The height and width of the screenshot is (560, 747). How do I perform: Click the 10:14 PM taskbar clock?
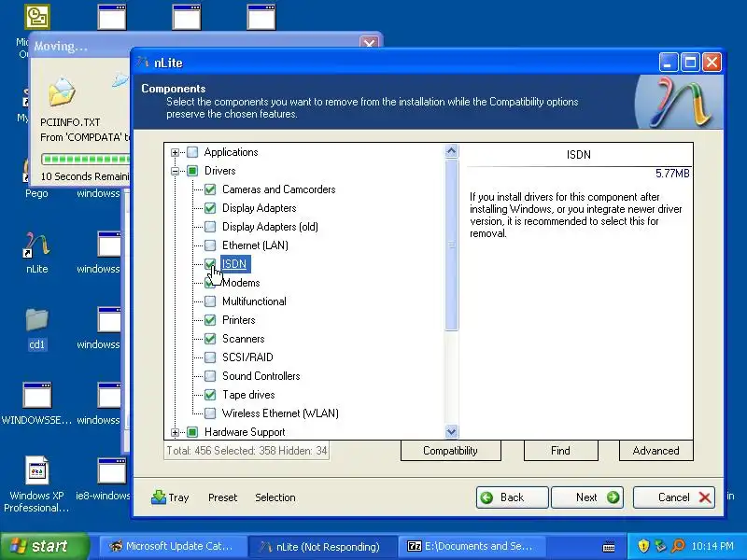click(x=712, y=546)
